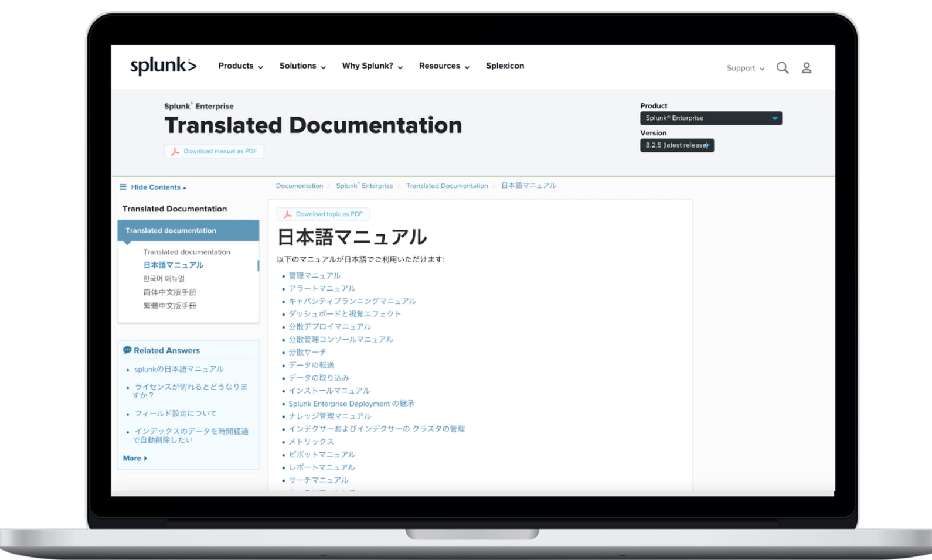Viewport: 932px width, 560px height.
Task: Open the Product dropdown Splunk Enterprise
Action: pyautogui.click(x=711, y=118)
